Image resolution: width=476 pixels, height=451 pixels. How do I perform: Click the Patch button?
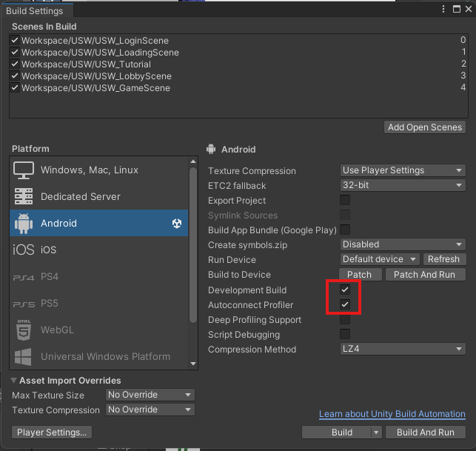point(360,275)
